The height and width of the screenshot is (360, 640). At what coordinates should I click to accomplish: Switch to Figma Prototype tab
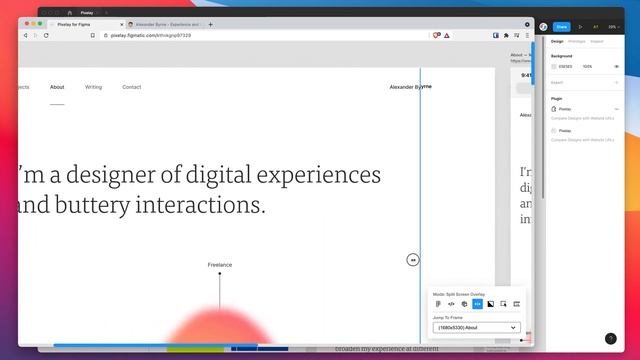(x=576, y=41)
